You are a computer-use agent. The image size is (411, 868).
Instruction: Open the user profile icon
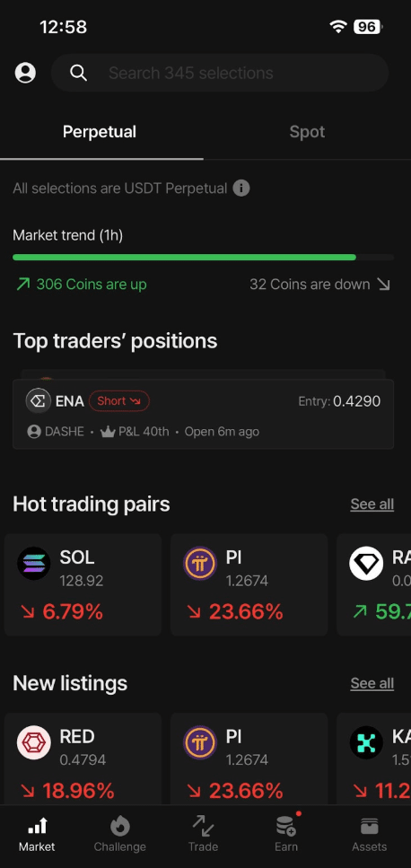click(25, 73)
